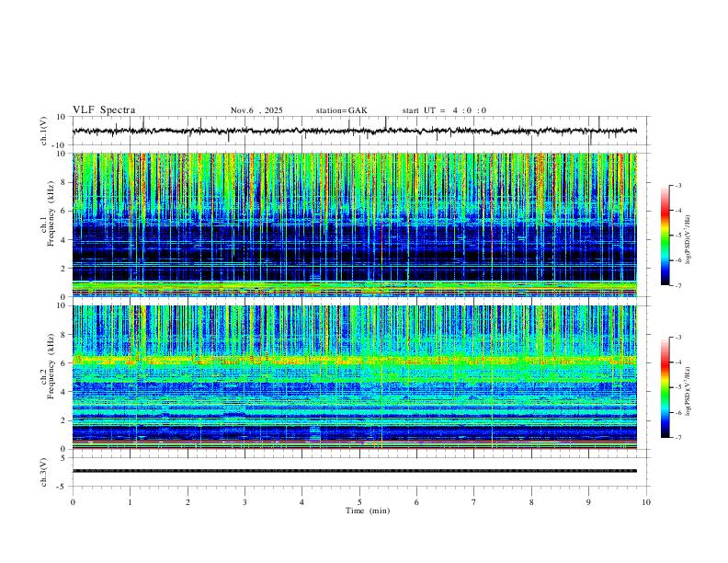
Task: Click the ch.2 color bar log(PSD) label
Action: [x=688, y=391]
